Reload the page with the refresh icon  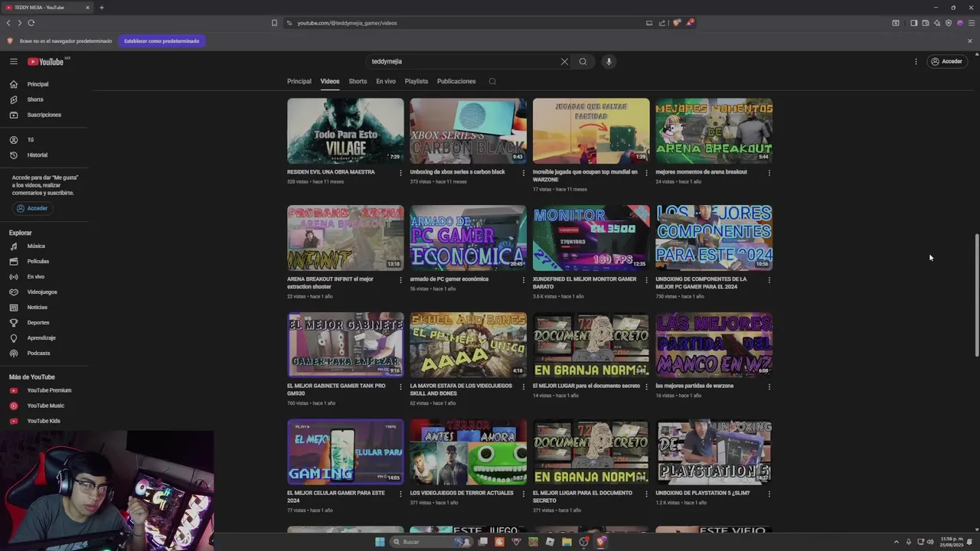point(31,23)
